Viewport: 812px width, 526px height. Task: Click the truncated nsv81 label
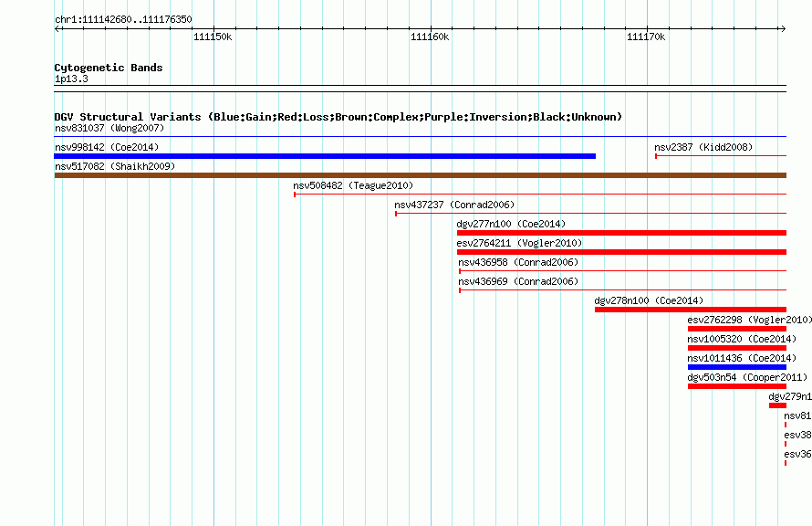(x=798, y=416)
